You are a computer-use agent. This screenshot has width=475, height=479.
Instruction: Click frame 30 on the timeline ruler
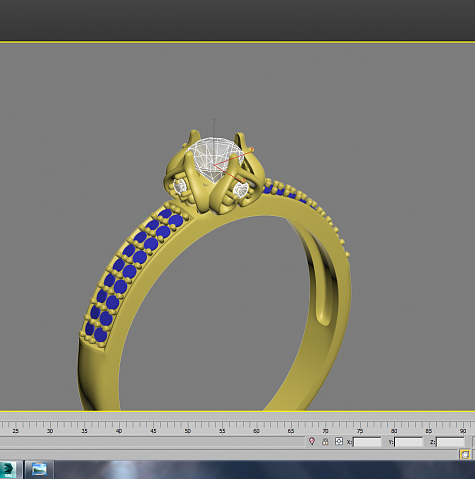tap(50, 431)
